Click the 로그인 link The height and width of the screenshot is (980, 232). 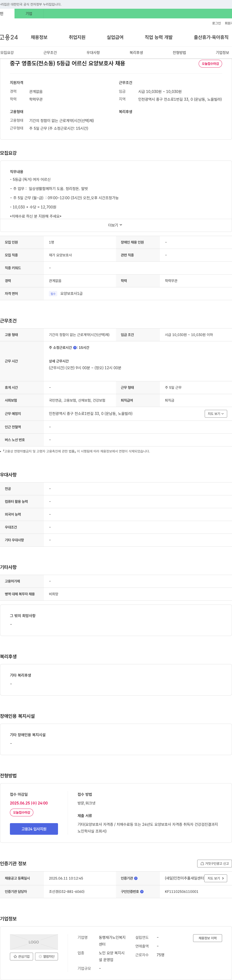click(217, 23)
